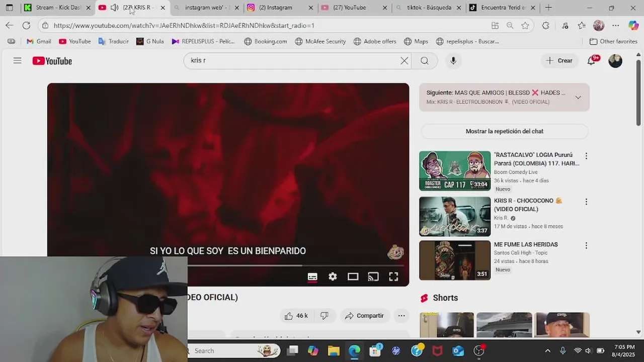Screen dimensions: 644x362
Task: Open Edge 'Settings and more' ellipsis menu
Action: 616,25
